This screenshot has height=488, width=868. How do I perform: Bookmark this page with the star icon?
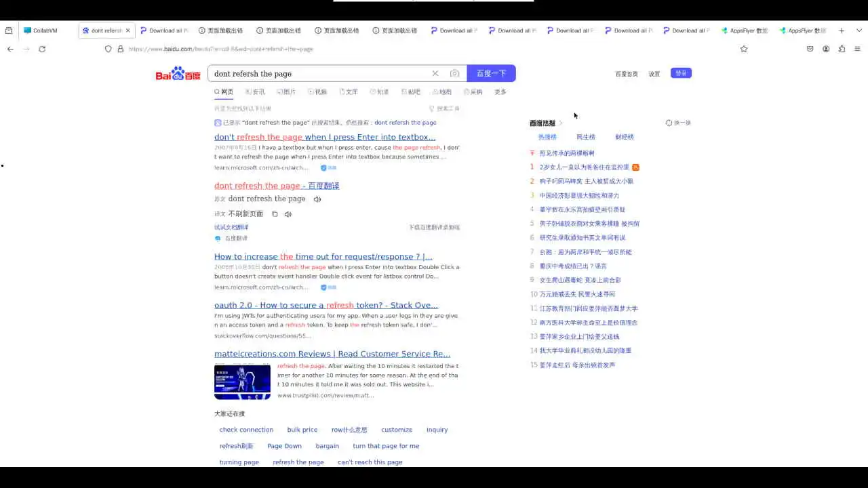click(x=744, y=49)
